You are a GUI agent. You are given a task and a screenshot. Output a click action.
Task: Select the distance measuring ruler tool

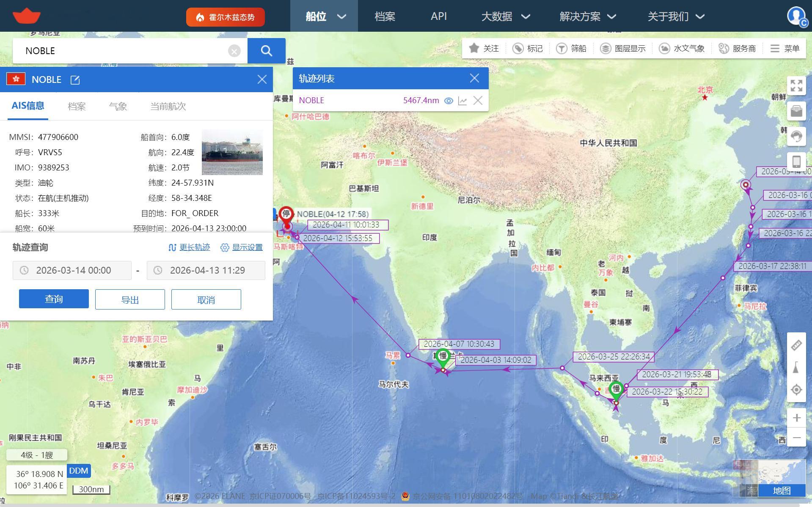797,345
